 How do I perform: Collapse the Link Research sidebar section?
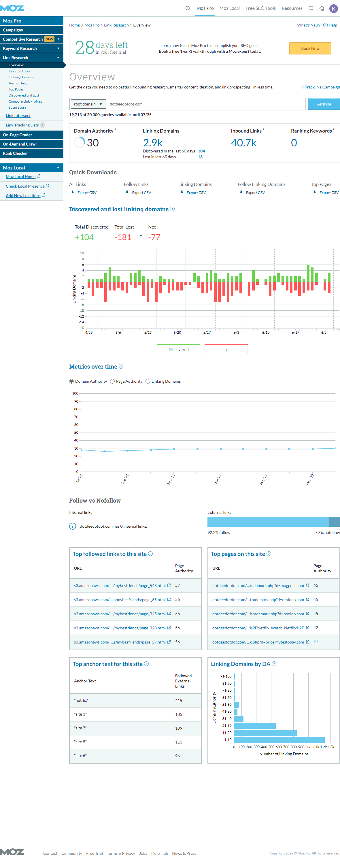point(32,58)
